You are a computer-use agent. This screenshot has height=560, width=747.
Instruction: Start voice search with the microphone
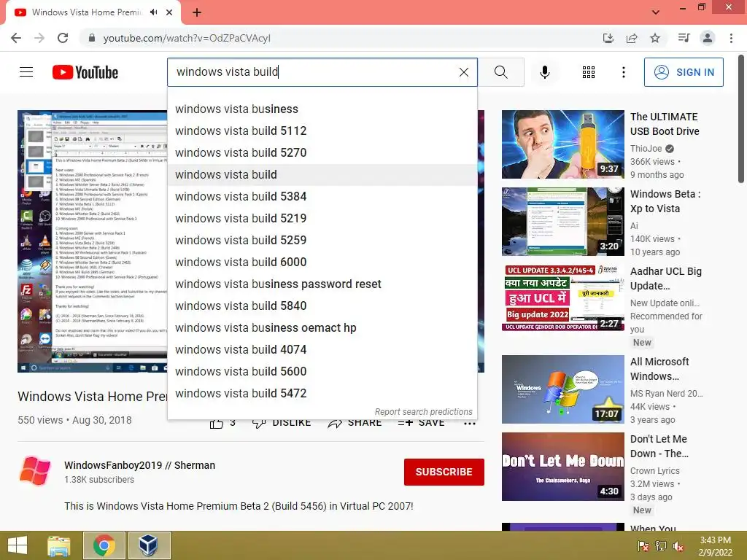point(544,72)
